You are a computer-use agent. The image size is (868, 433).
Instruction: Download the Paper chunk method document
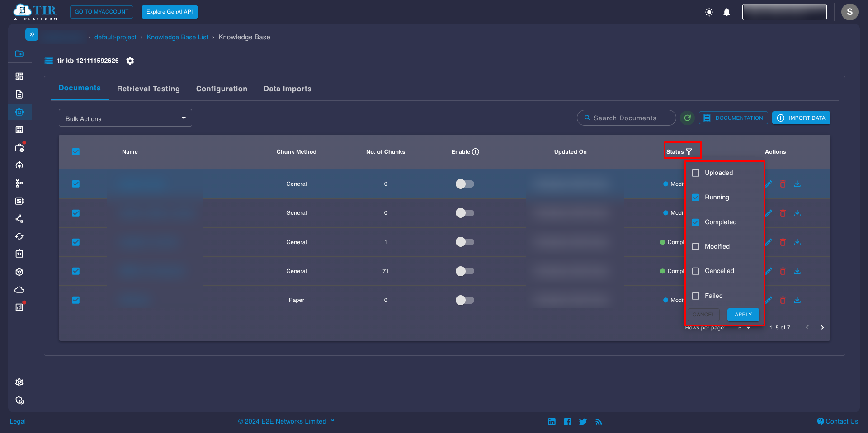coord(797,300)
